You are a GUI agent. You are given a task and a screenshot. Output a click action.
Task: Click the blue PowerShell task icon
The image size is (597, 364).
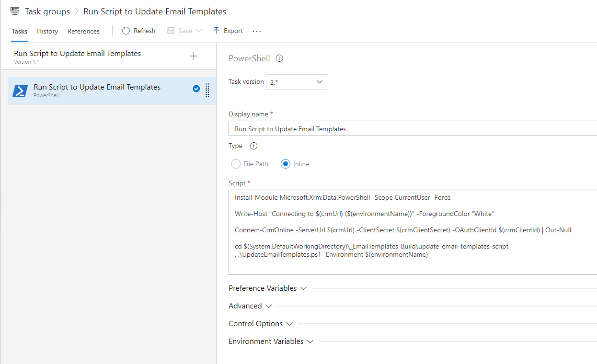(x=20, y=91)
